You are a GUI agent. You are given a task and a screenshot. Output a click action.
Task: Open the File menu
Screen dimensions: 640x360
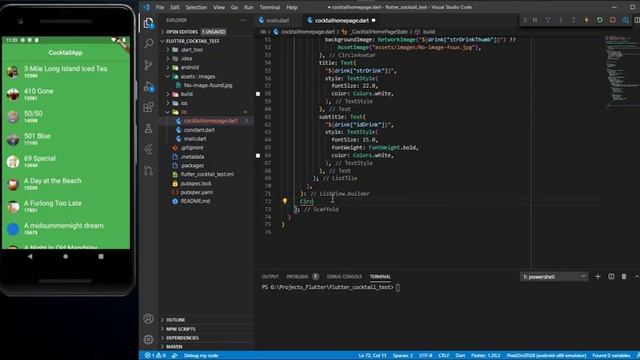[160, 7]
